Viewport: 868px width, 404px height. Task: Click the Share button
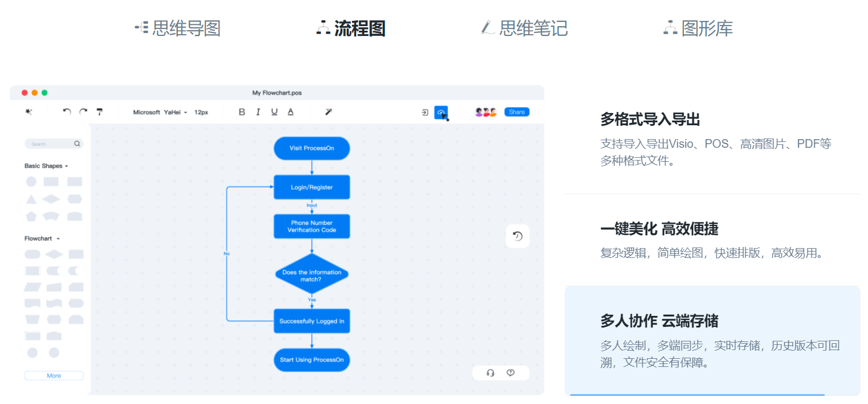coord(516,112)
